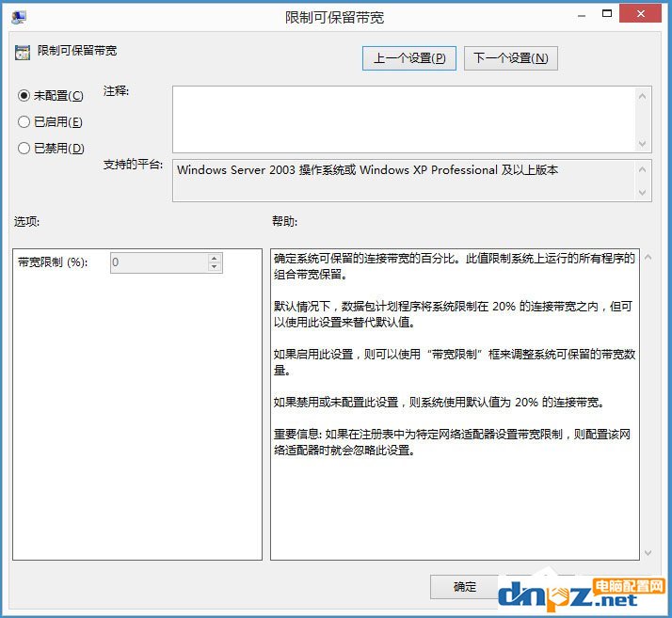This screenshot has height=618, width=672.
Task: Click the 帮助: section label
Action: coord(284,221)
